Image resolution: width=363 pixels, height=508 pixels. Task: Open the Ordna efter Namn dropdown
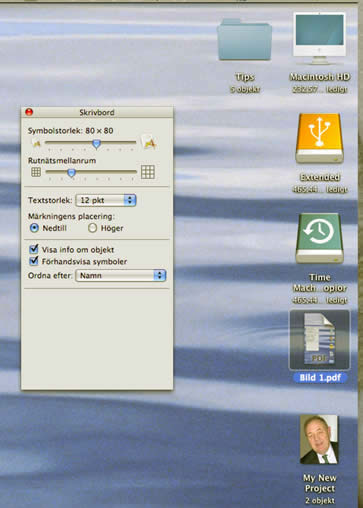tap(121, 276)
